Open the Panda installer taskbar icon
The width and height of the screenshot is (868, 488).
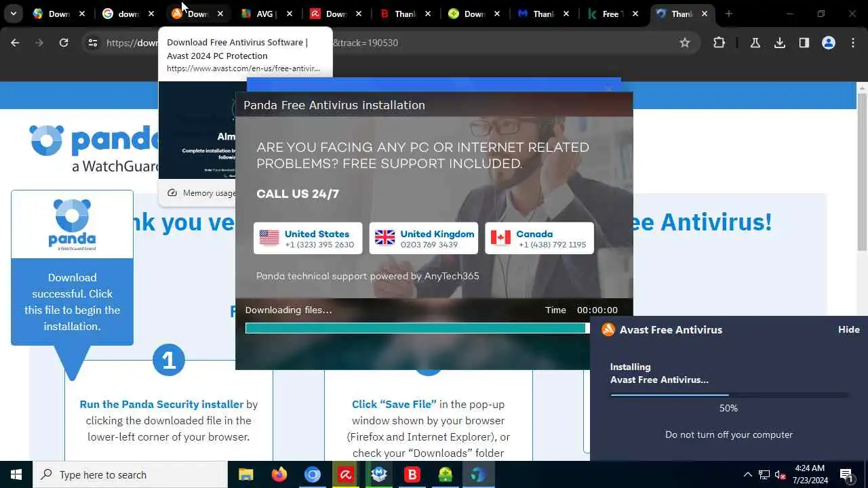click(478, 474)
